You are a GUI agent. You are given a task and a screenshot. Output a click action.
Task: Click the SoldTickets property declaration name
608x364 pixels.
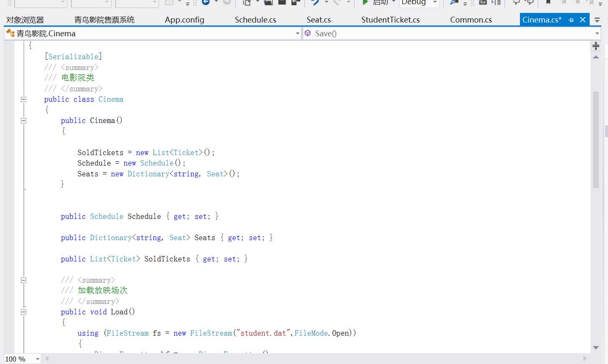[167, 259]
